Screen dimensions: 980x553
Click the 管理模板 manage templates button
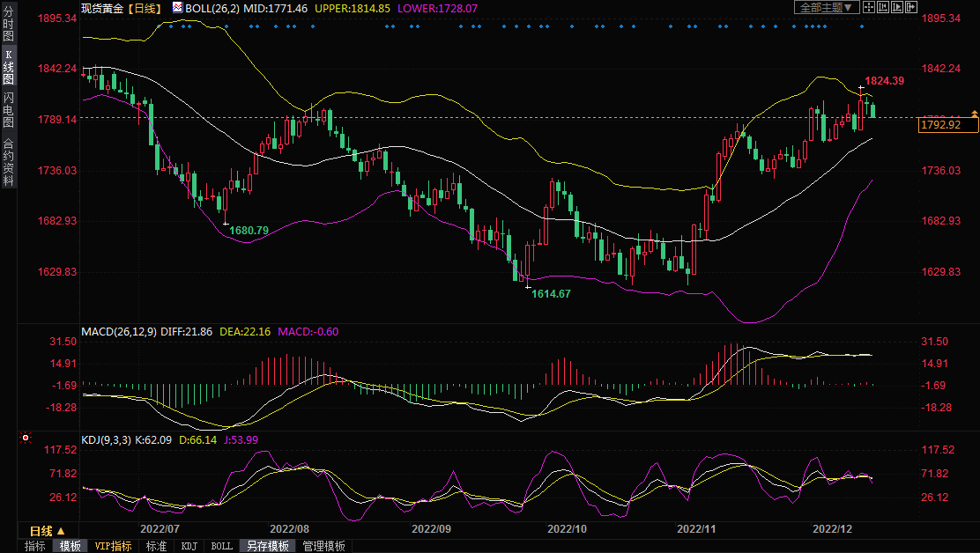pos(323,546)
